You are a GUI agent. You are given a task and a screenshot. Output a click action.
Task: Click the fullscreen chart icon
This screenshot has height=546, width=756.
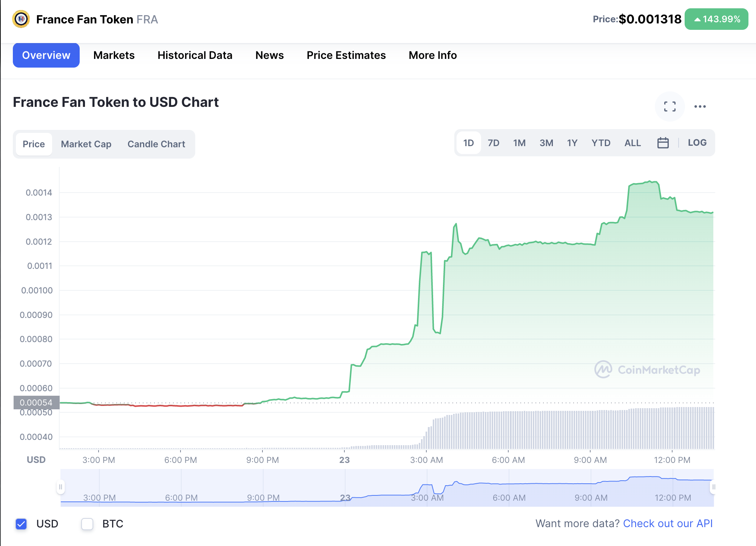pos(670,106)
